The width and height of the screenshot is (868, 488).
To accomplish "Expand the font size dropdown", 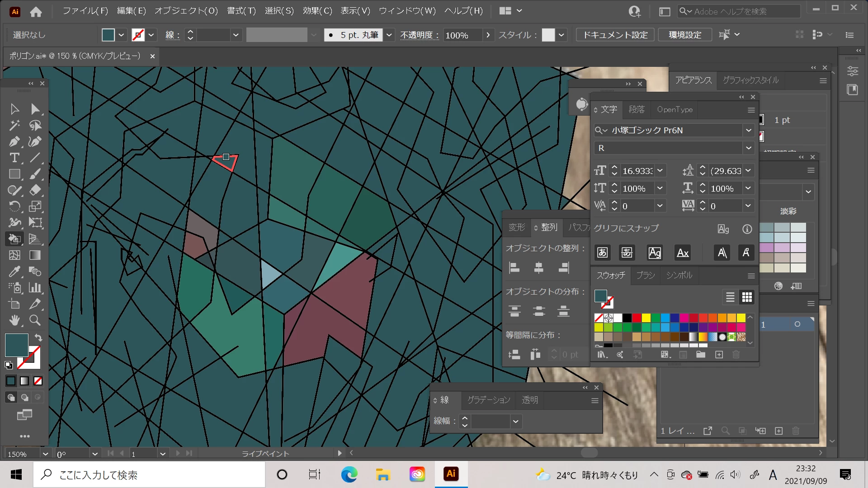I will pos(660,171).
